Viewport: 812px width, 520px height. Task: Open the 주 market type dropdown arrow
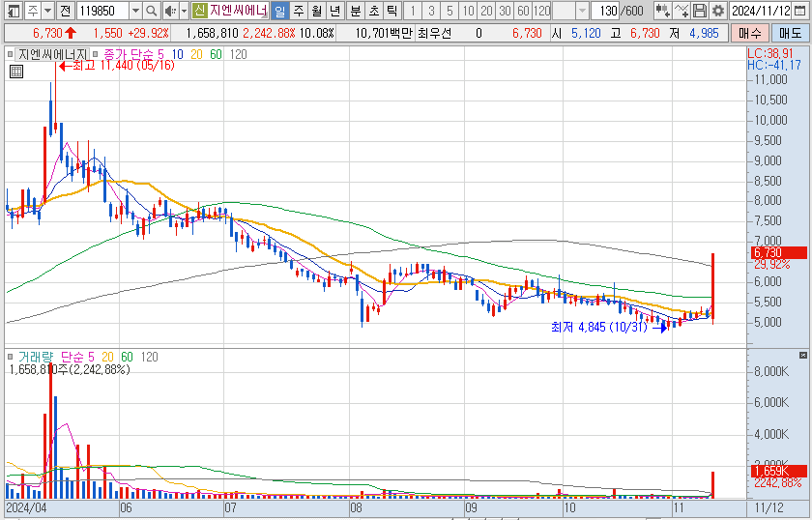click(x=47, y=11)
